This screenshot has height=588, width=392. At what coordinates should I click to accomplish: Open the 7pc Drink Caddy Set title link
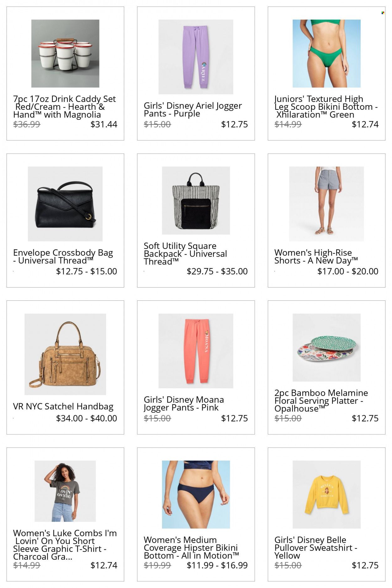coord(65,107)
